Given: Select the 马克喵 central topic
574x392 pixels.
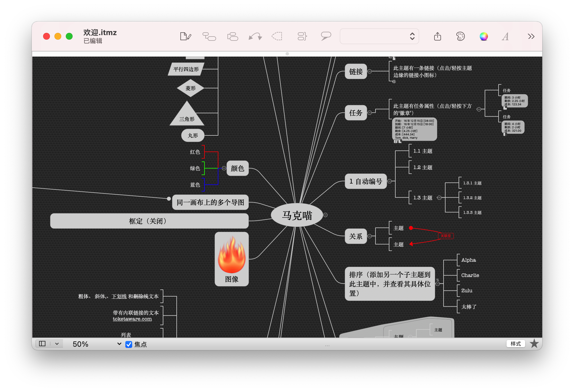Looking at the screenshot, I should 297,215.
